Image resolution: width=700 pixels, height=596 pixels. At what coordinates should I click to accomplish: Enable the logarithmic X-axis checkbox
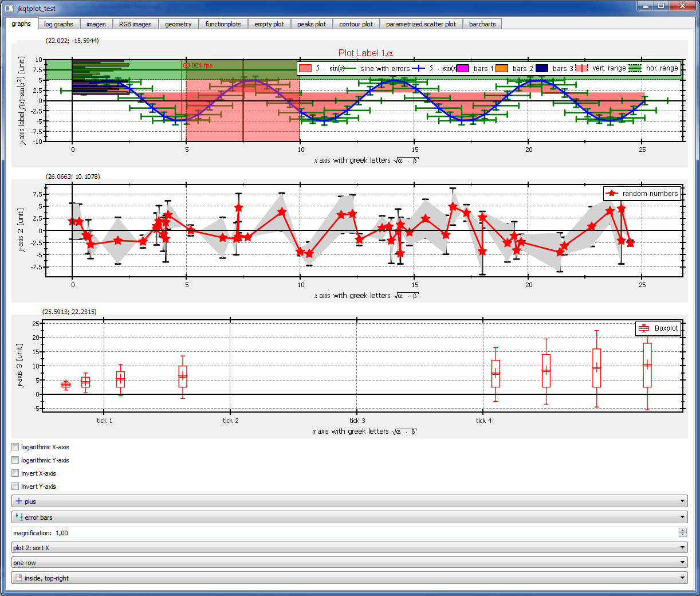15,447
